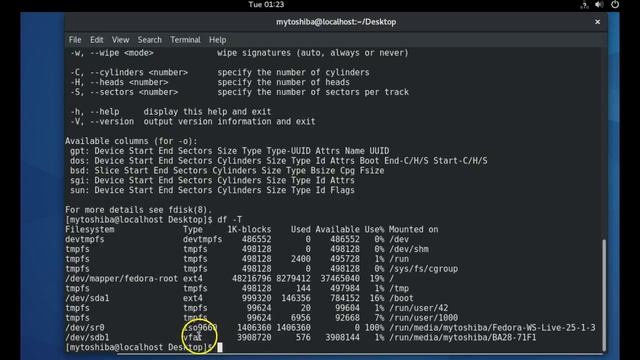This screenshot has width=640, height=360.
Task: Close the terminal window
Action: (x=597, y=22)
